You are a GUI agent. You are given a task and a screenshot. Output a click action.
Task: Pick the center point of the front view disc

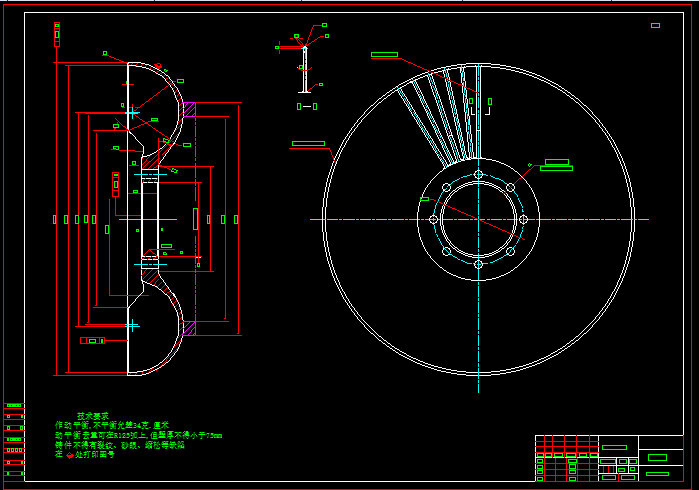tap(478, 219)
